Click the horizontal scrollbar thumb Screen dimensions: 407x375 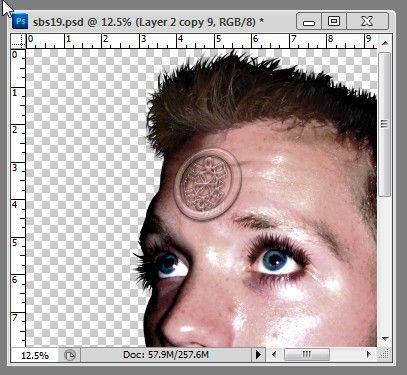tap(306, 354)
